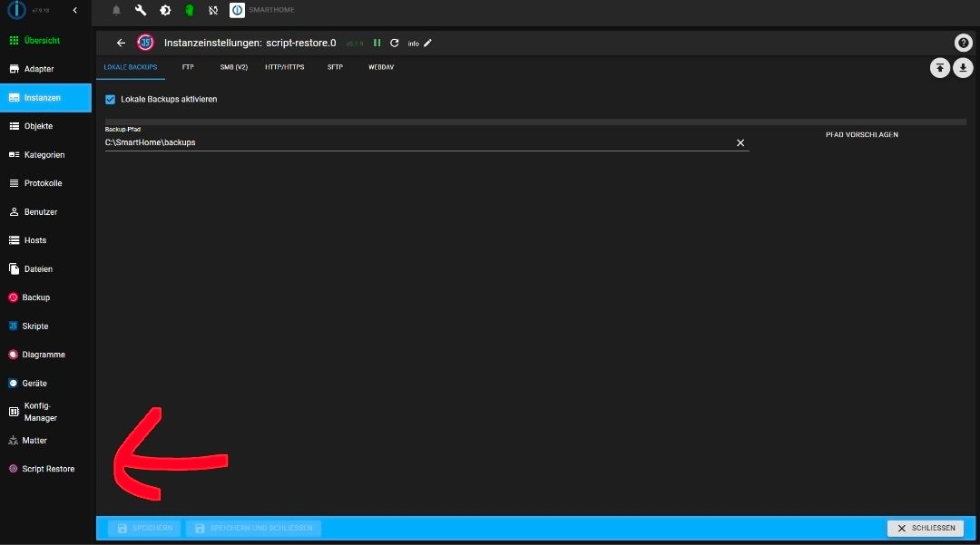The height and width of the screenshot is (545, 980).
Task: Edit the instance name pencil icon
Action: (x=427, y=44)
